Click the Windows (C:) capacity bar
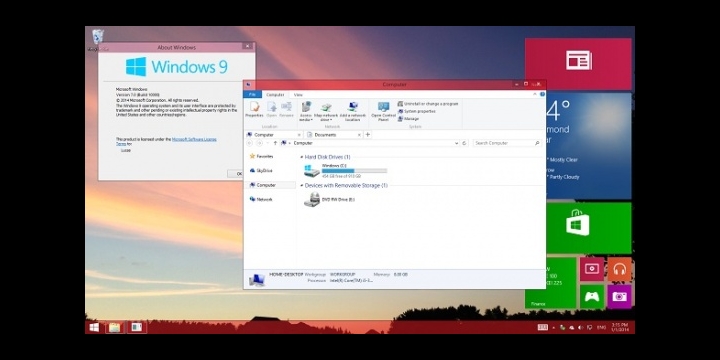Viewport: 720px width, 360px height. click(x=354, y=171)
